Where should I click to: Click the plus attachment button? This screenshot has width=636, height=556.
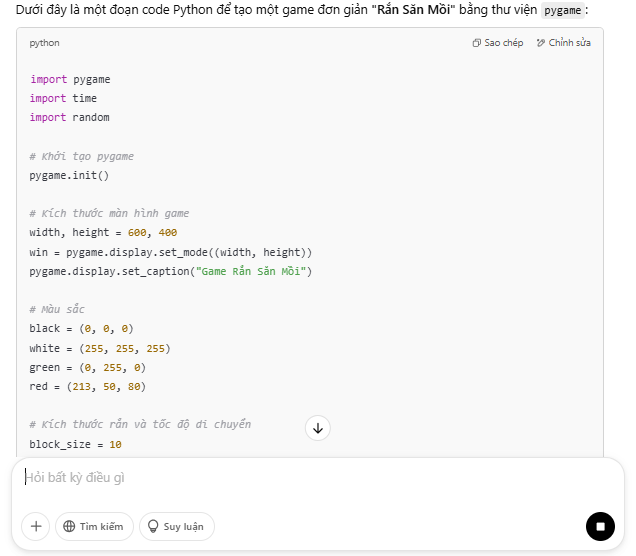click(x=36, y=526)
